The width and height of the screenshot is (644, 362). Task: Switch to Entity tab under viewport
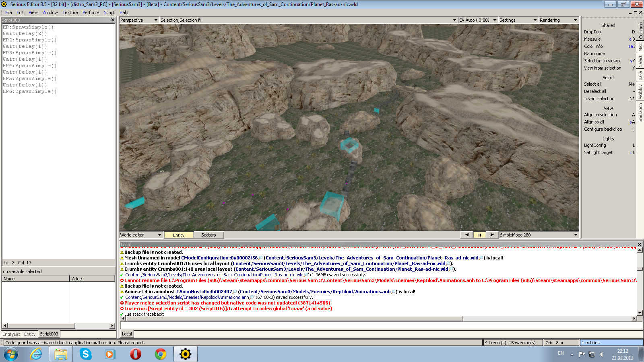[179, 235]
